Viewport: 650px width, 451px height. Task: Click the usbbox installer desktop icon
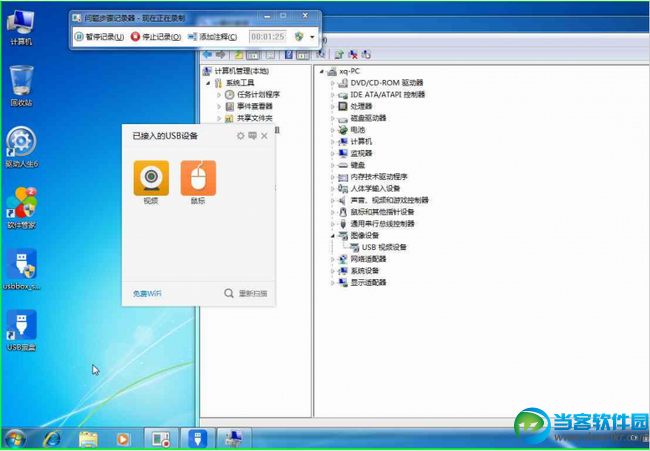click(22, 269)
